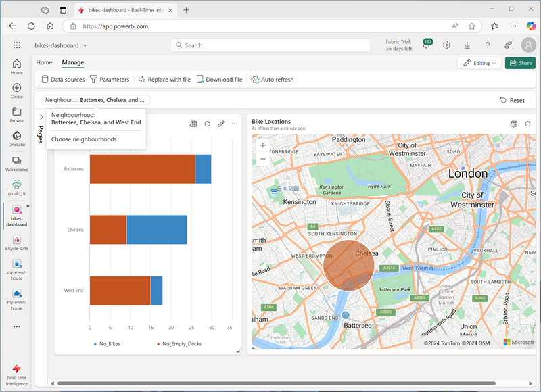This screenshot has height=392, width=541.
Task: Open Real-Time Intelligence experience switcher
Action: click(16, 375)
